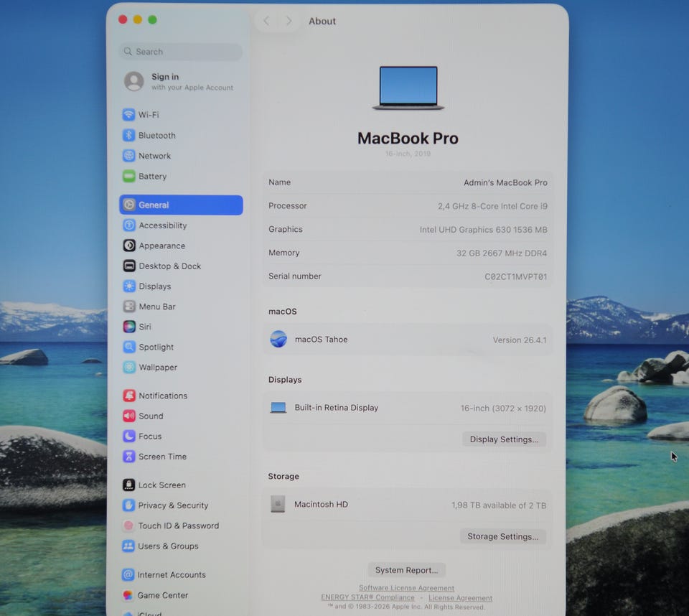689x616 pixels.
Task: Click 1,98 TB available of 2 TB
Action: [x=499, y=505]
